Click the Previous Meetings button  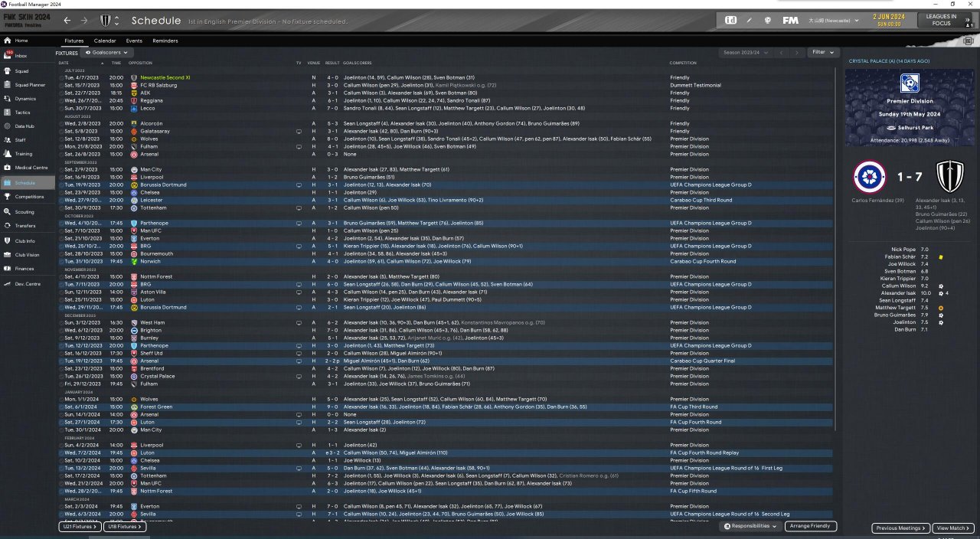pyautogui.click(x=900, y=528)
